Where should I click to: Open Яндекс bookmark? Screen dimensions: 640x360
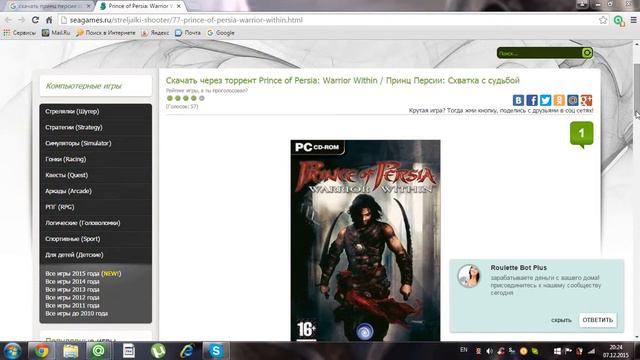[155, 33]
